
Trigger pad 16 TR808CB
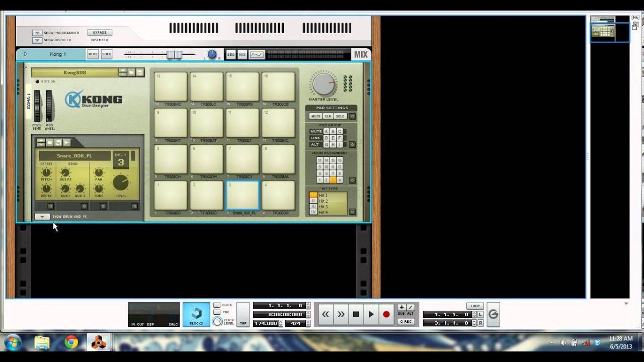278,86
